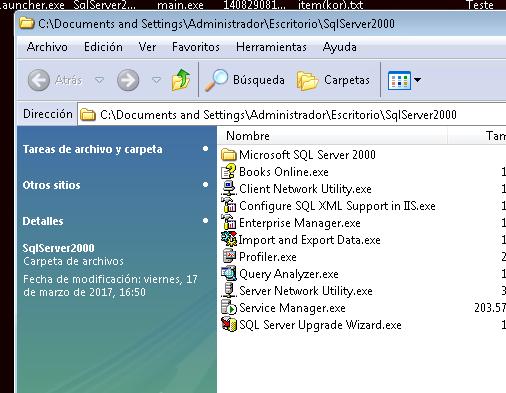The height and width of the screenshot is (393, 506).
Task: Expand the Otros sitios panel
Action: point(205,185)
